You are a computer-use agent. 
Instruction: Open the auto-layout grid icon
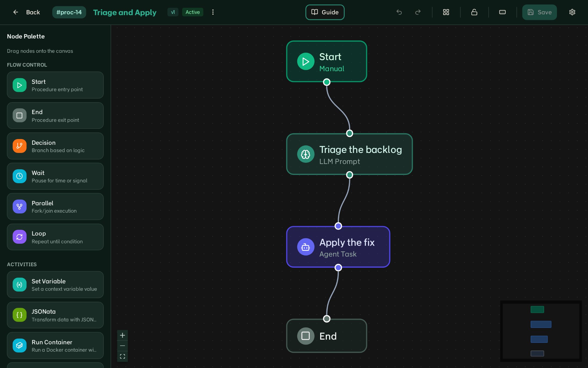446,12
